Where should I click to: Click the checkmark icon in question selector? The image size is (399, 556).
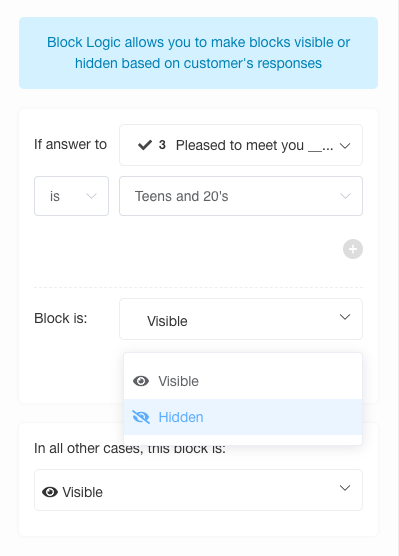tap(145, 145)
